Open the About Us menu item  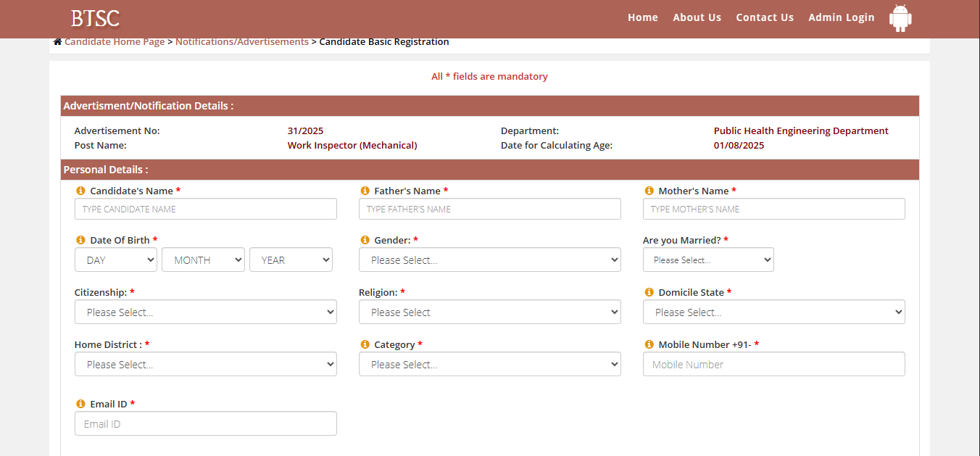pyautogui.click(x=697, y=17)
